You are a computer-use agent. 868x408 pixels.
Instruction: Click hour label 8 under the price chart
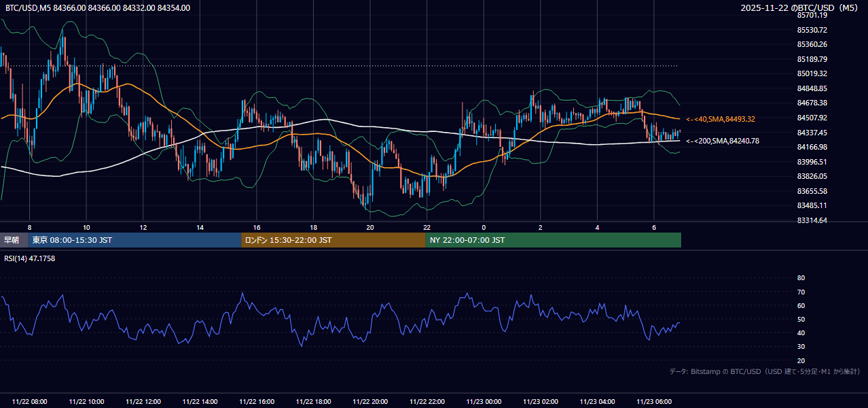point(29,227)
